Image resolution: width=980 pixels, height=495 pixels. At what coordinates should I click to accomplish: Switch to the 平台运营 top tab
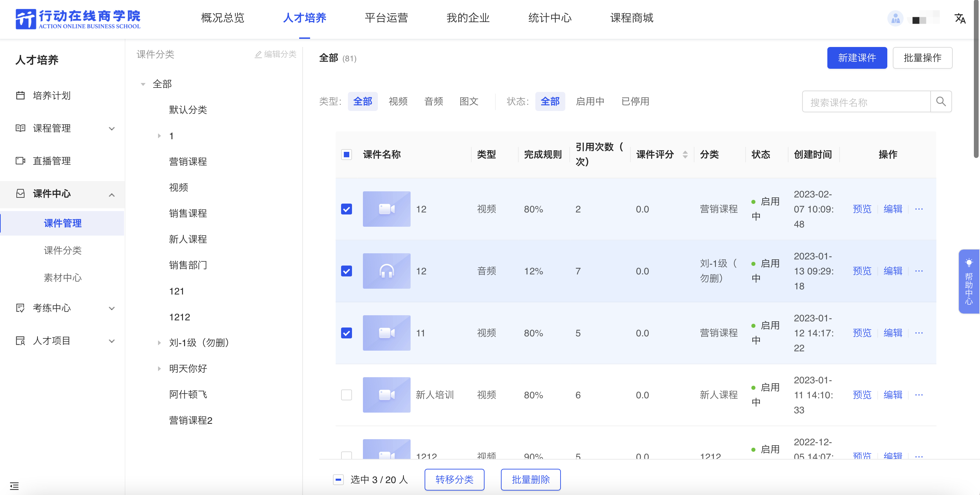point(386,18)
